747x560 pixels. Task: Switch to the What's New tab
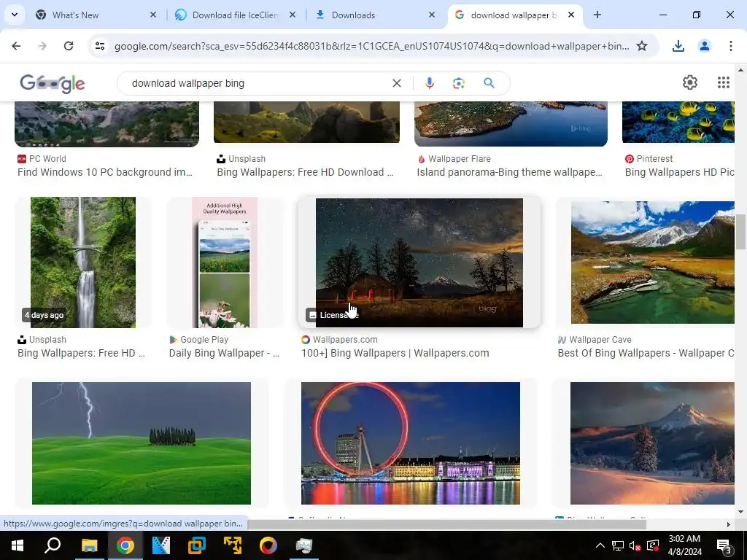[96, 15]
